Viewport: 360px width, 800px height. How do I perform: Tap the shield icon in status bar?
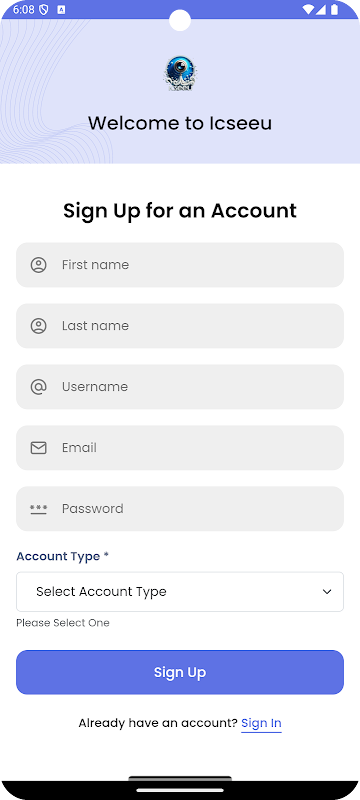[43, 10]
